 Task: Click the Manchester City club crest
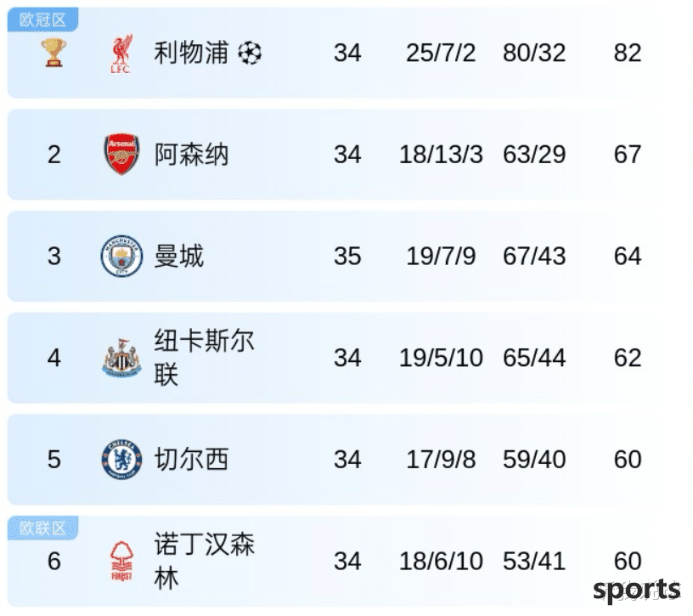tap(121, 256)
